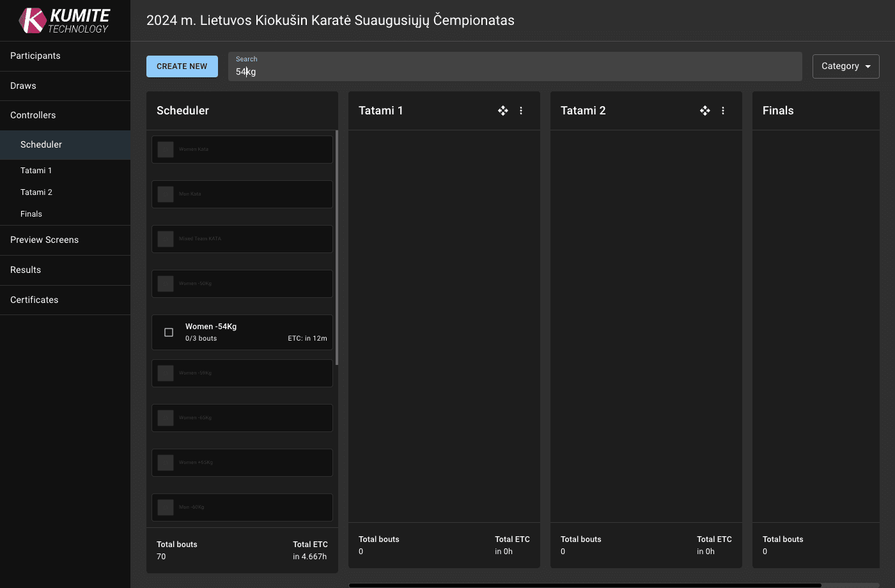Open the Draws page from the sidebar
The image size is (895, 588).
coord(22,85)
